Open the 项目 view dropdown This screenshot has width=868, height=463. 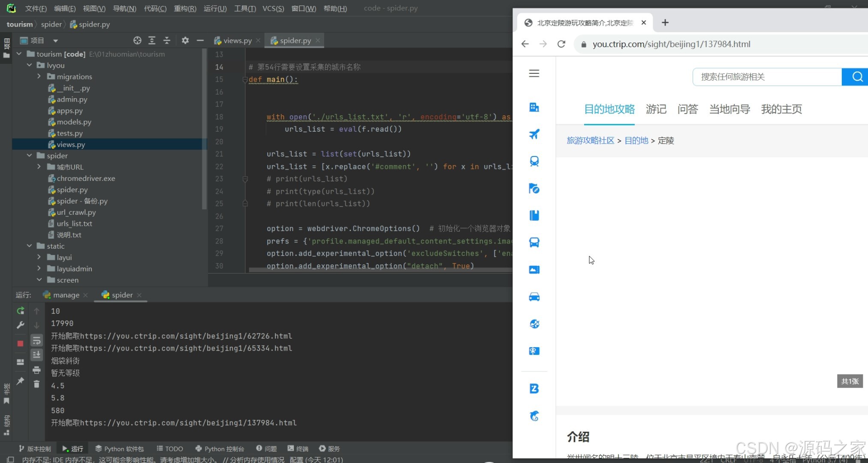click(55, 41)
